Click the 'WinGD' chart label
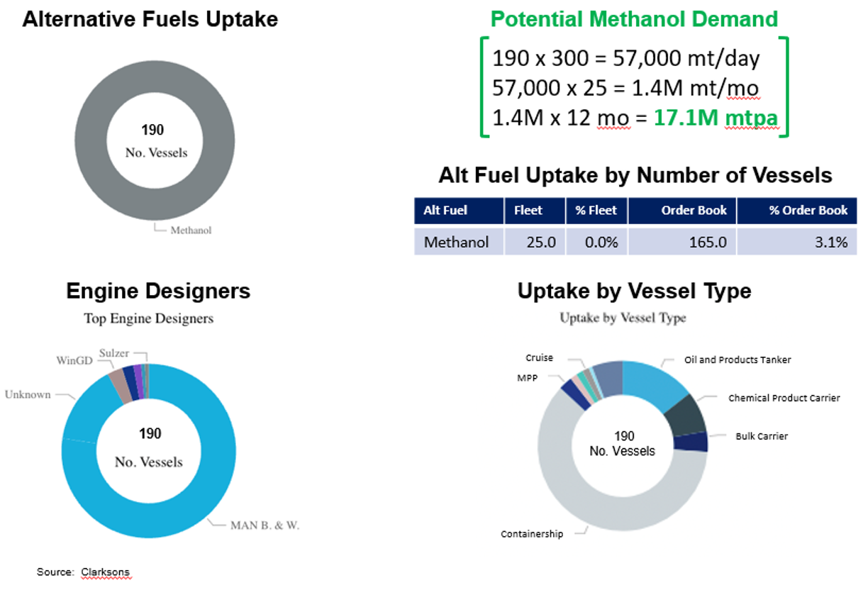Image resolution: width=868 pixels, height=590 pixels. [73, 361]
